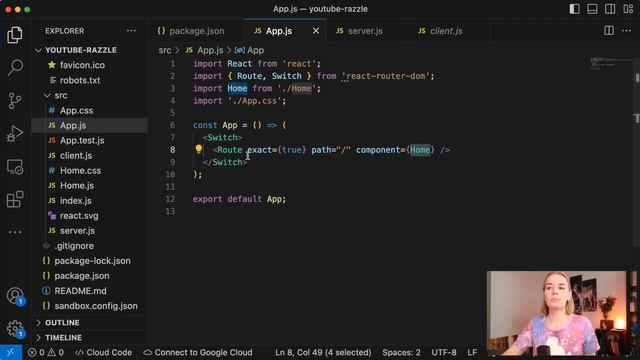Open the Extensions view icon
The height and width of the screenshot is (360, 640).
(15, 199)
